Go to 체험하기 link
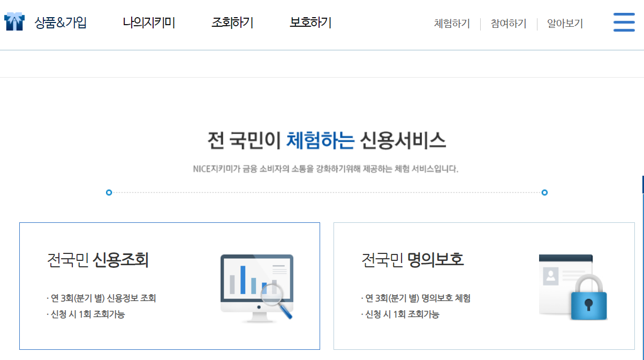Screen dimensions: 644x360 coord(452,24)
